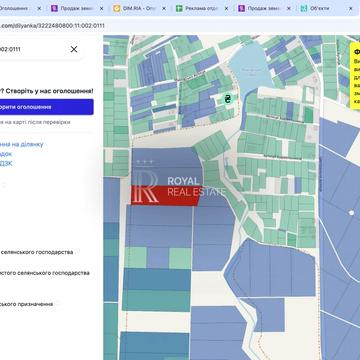Close the Об'єкти browser tab
The height and width of the screenshot is (360, 360).
pos(350,9)
